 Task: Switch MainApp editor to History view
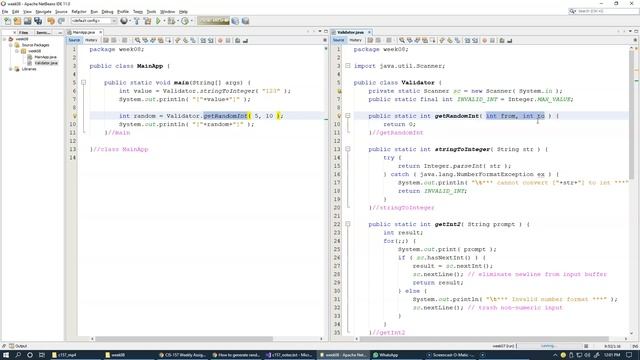91,40
